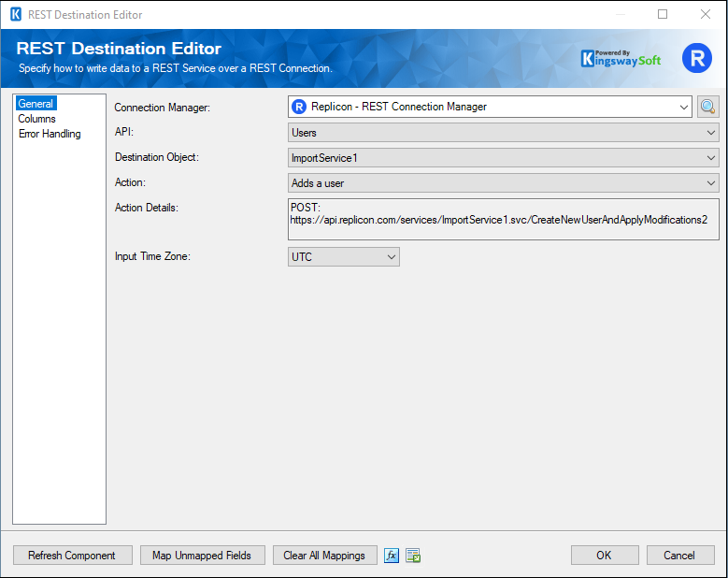Click the Clear All Mappings button

pyautogui.click(x=324, y=556)
